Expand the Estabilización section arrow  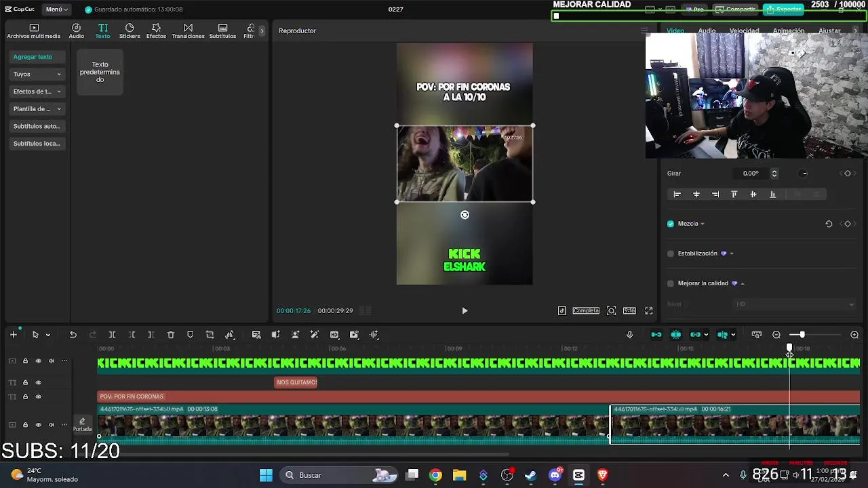pyautogui.click(x=731, y=253)
